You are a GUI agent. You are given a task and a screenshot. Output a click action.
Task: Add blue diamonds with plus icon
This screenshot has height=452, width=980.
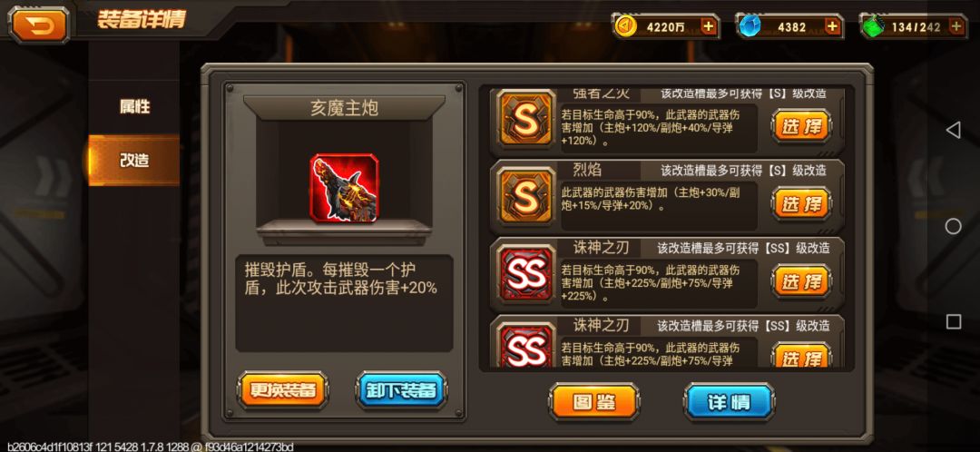pyautogui.click(x=832, y=26)
